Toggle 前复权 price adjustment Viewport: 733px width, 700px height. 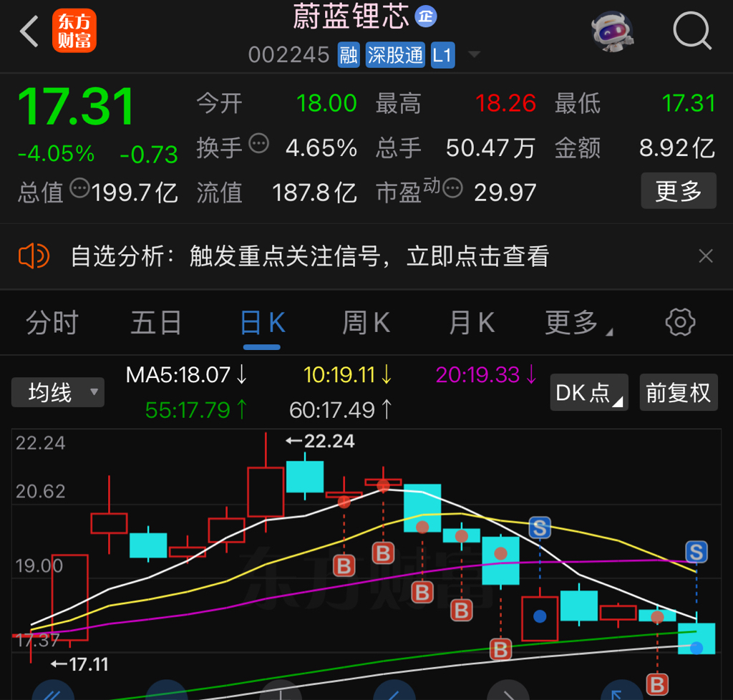(x=679, y=392)
